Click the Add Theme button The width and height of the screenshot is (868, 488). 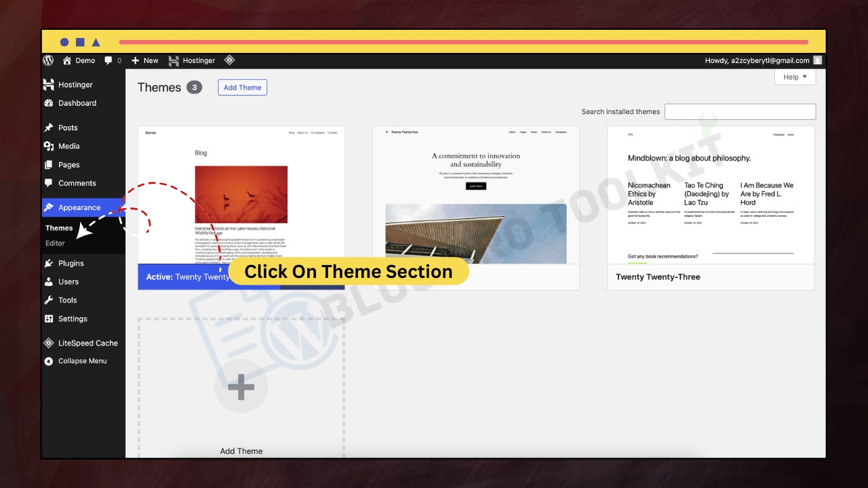coord(243,87)
